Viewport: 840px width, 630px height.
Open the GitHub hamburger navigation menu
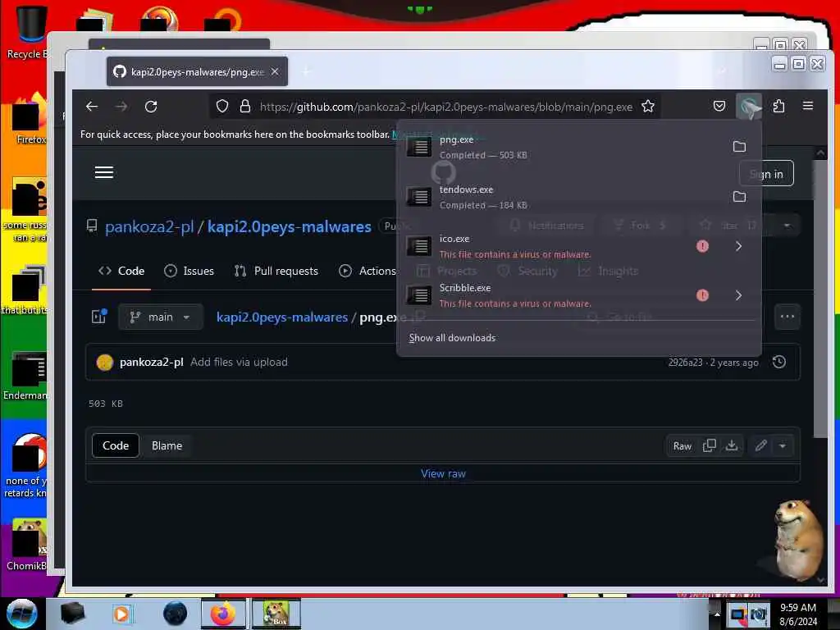click(104, 172)
